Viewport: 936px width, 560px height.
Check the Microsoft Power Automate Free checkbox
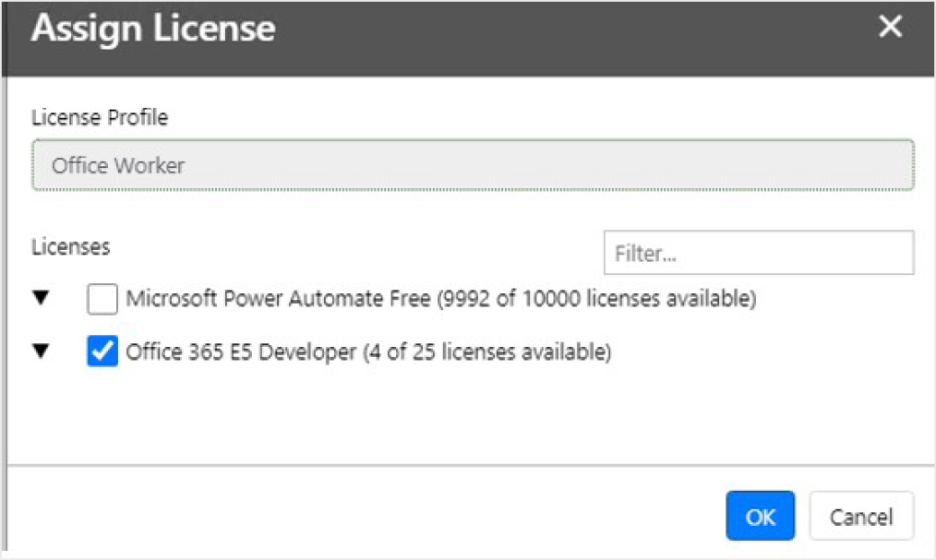tap(102, 299)
